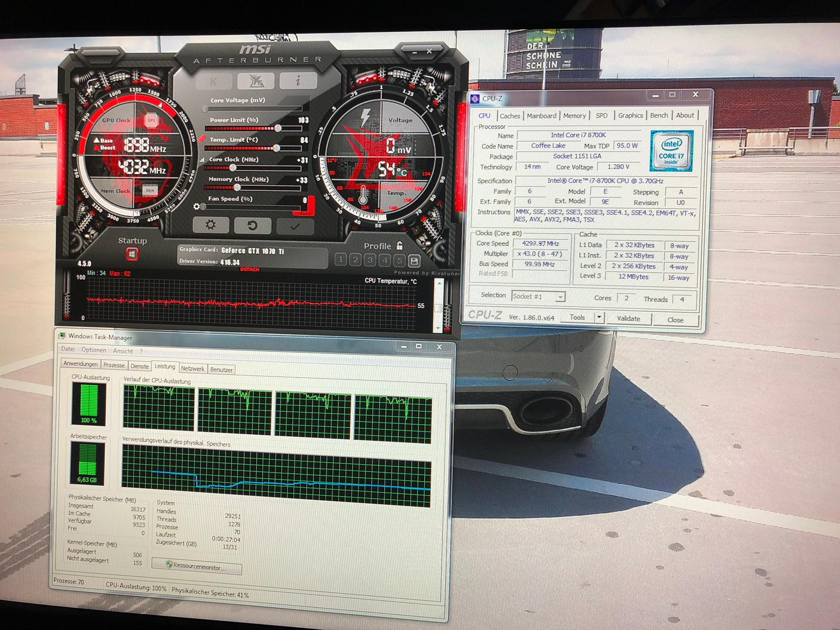
Task: Click GeForce GTX 1070 Ti graphics card text
Action: pyautogui.click(x=253, y=251)
